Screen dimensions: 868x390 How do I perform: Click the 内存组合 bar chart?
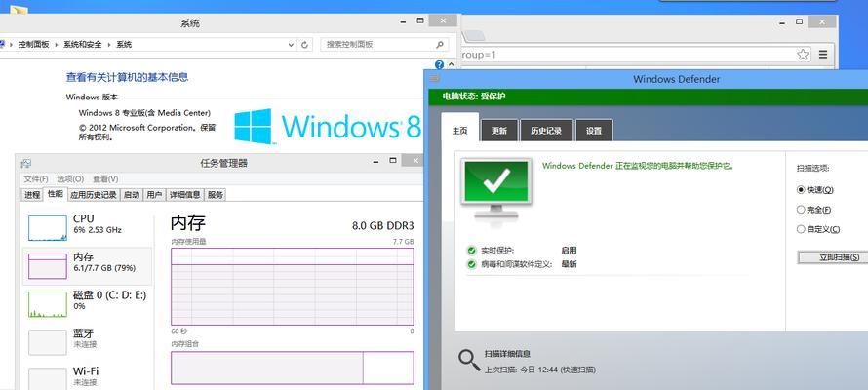coord(293,368)
